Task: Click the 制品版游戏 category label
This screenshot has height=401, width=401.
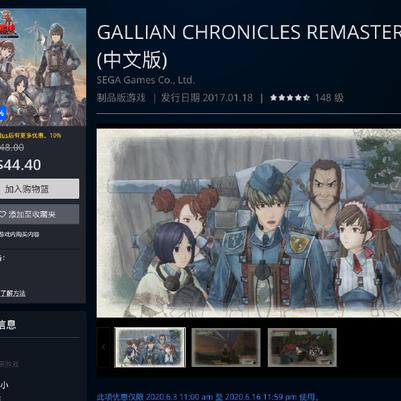Action: [x=121, y=98]
